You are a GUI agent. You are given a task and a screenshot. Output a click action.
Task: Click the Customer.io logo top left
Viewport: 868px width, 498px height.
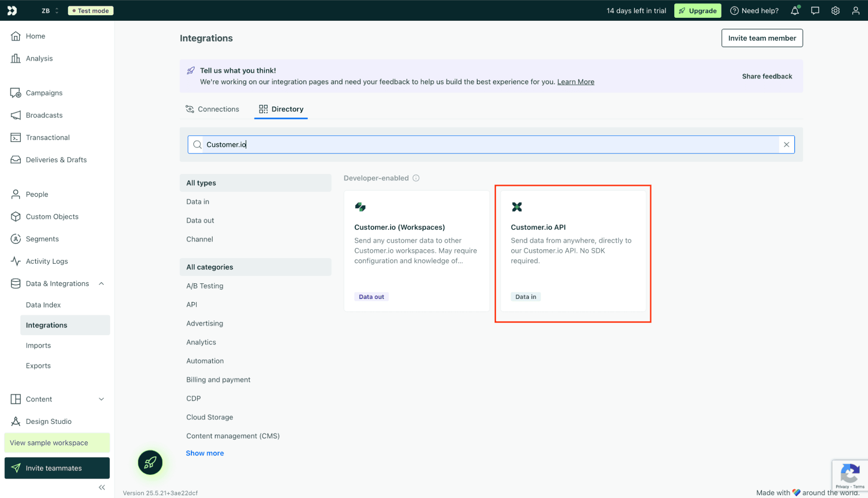(x=12, y=10)
